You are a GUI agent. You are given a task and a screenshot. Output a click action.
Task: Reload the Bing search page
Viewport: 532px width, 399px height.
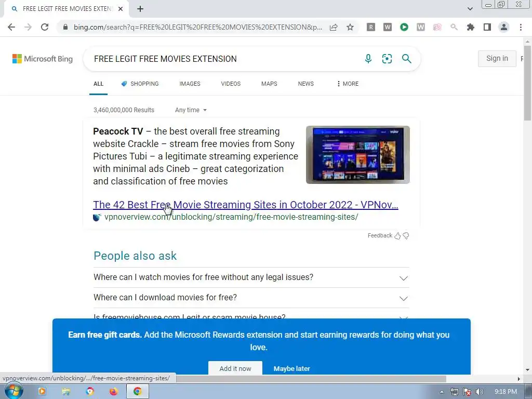pyautogui.click(x=45, y=27)
